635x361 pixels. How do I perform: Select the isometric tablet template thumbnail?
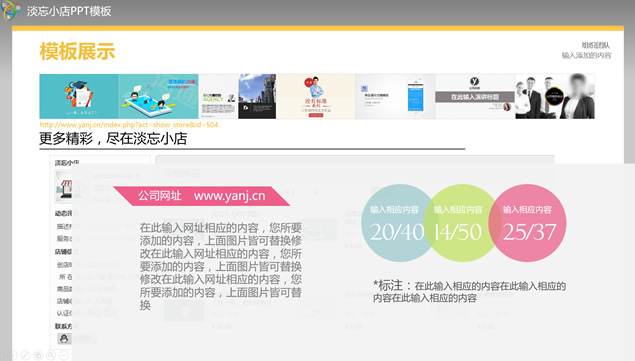(158, 96)
